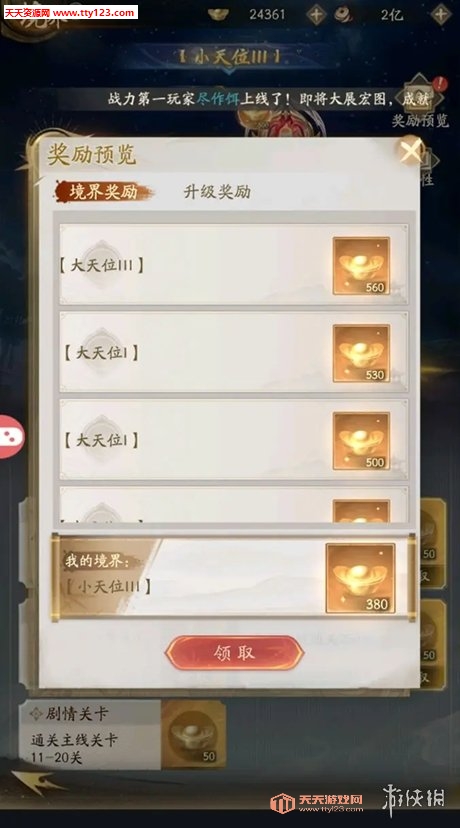Switch to the 升级奖励 tab

click(217, 192)
